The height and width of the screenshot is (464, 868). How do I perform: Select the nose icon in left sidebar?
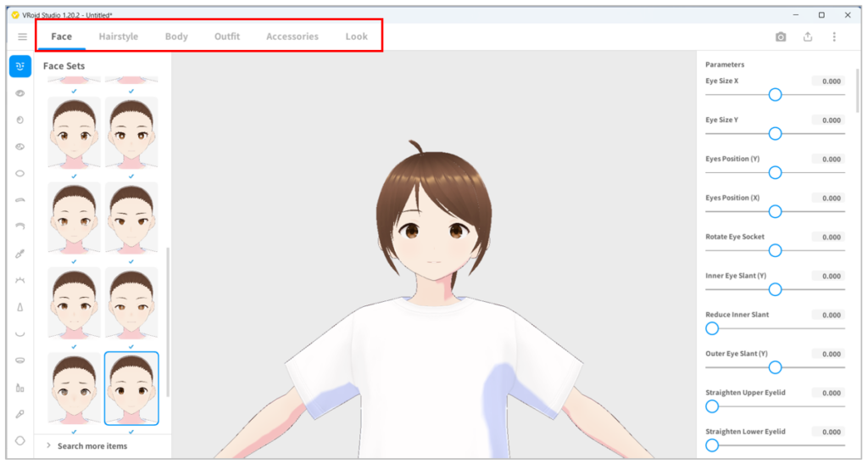tap(20, 307)
